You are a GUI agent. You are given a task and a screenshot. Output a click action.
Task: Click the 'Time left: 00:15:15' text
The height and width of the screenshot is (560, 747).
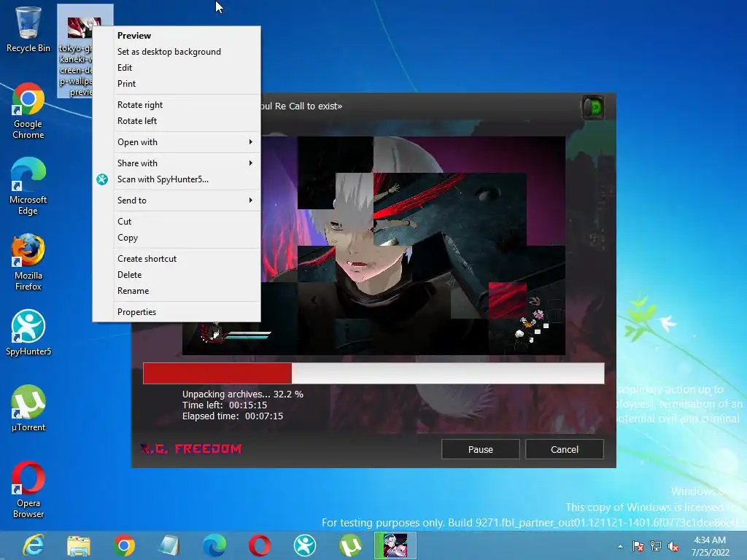tap(225, 405)
